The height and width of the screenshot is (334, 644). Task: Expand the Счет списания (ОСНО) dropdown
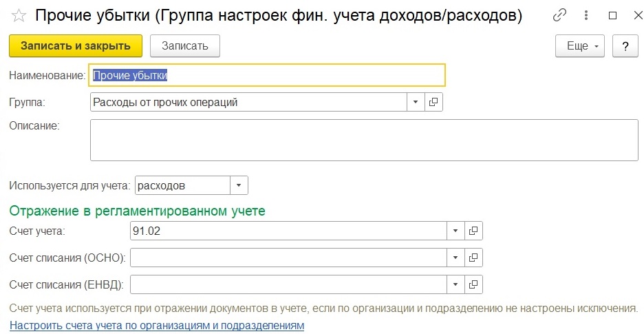pyautogui.click(x=455, y=258)
